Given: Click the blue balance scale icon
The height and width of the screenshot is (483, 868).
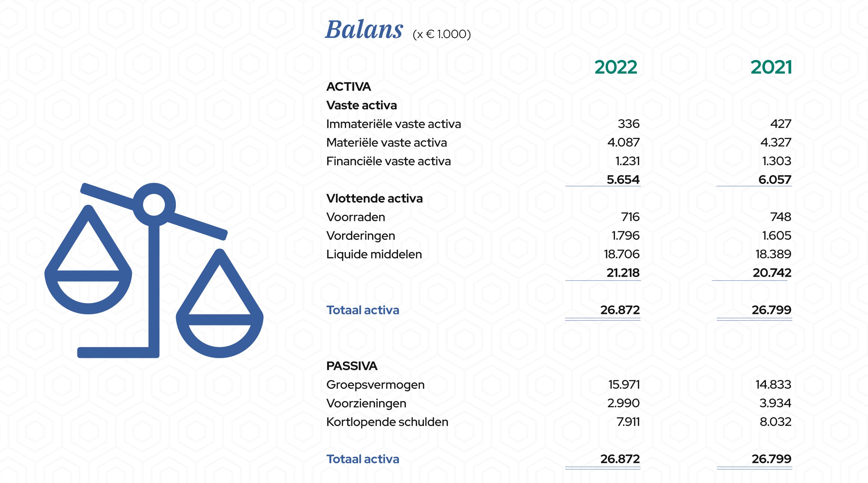Looking at the screenshot, I should click(154, 269).
